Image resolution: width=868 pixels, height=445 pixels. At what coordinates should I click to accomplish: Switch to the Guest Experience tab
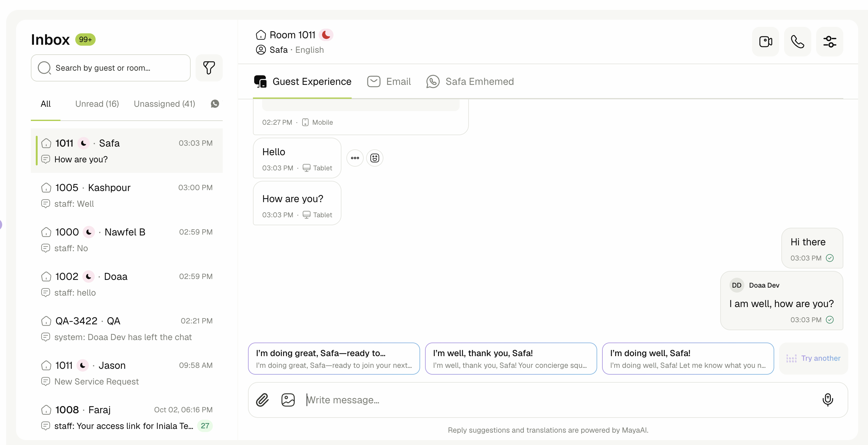tap(303, 81)
